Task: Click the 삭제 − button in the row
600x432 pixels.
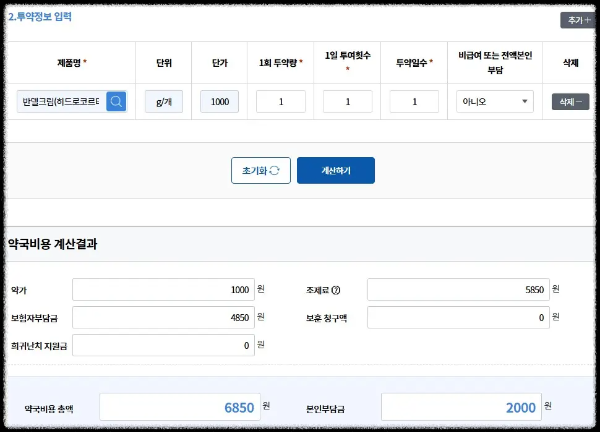Action: [x=570, y=102]
